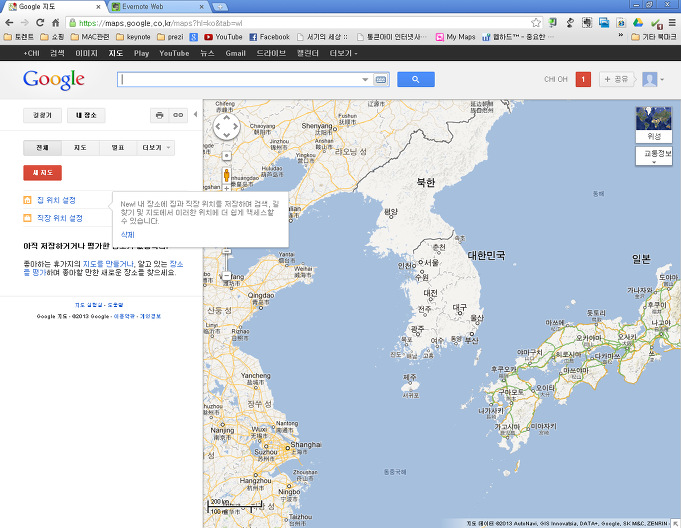Pick up the orange Street View pegman

(x=226, y=175)
